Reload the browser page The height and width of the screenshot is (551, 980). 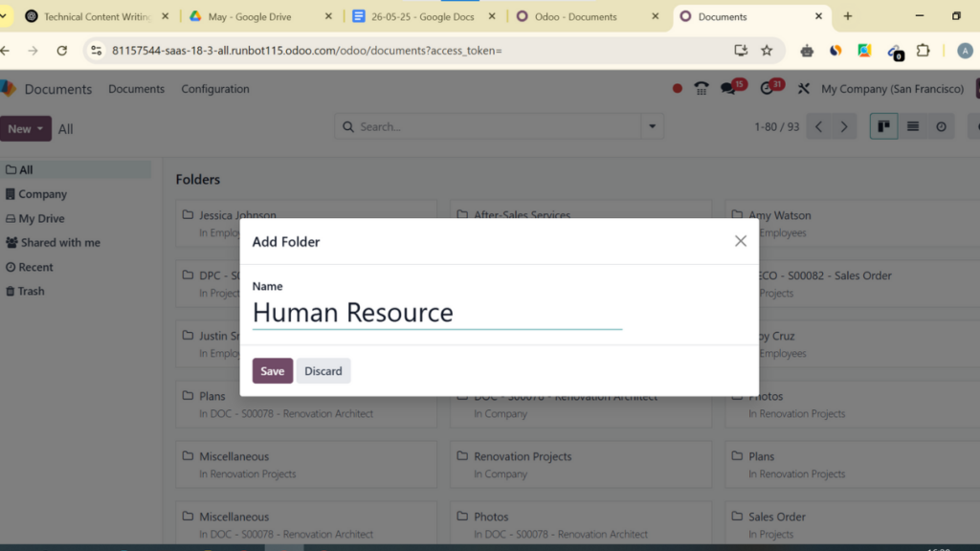tap(62, 51)
